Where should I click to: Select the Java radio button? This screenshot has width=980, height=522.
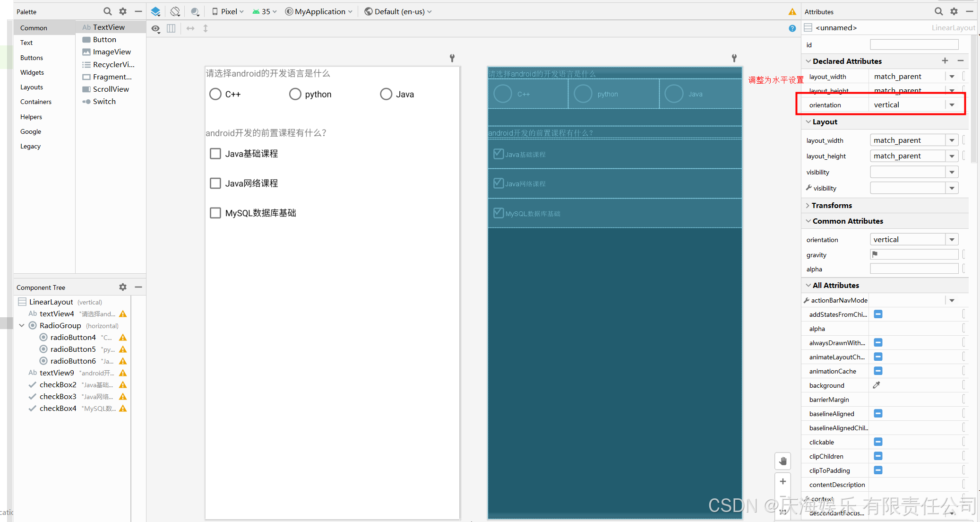pos(386,94)
